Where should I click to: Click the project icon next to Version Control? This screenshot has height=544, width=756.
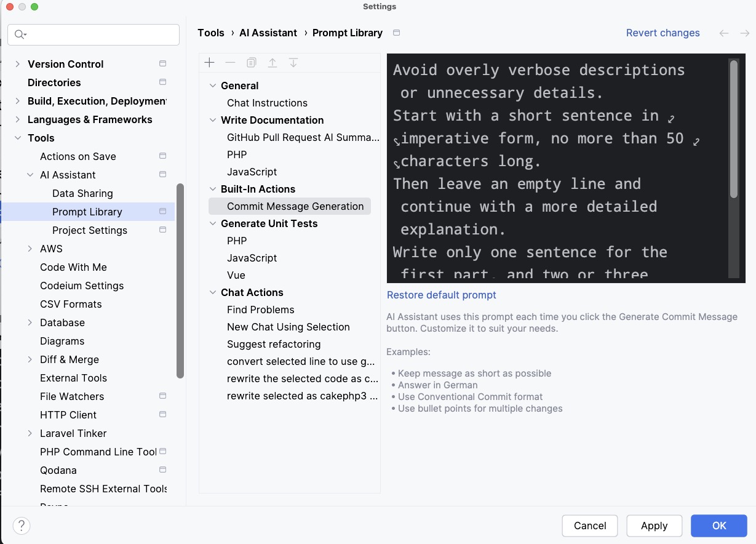pyautogui.click(x=162, y=64)
